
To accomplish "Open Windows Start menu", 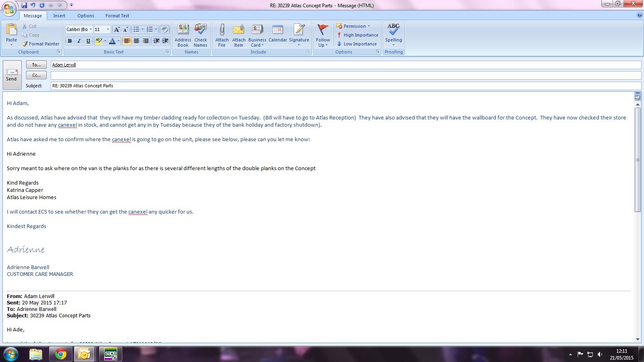I will (x=11, y=354).
